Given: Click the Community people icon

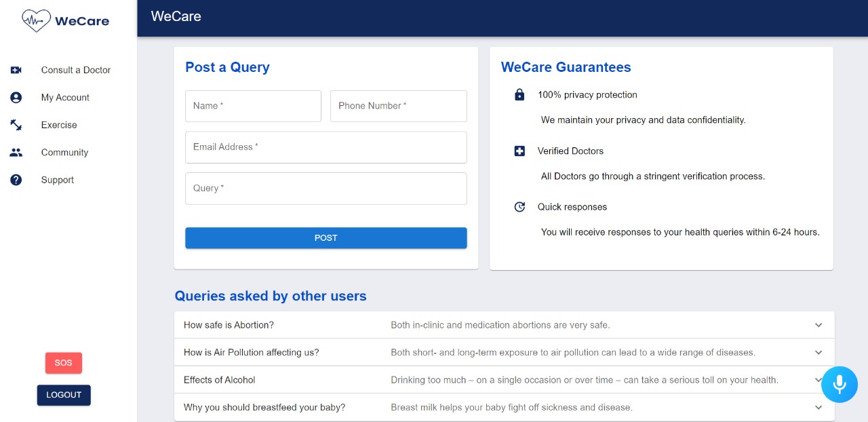Looking at the screenshot, I should [x=16, y=153].
